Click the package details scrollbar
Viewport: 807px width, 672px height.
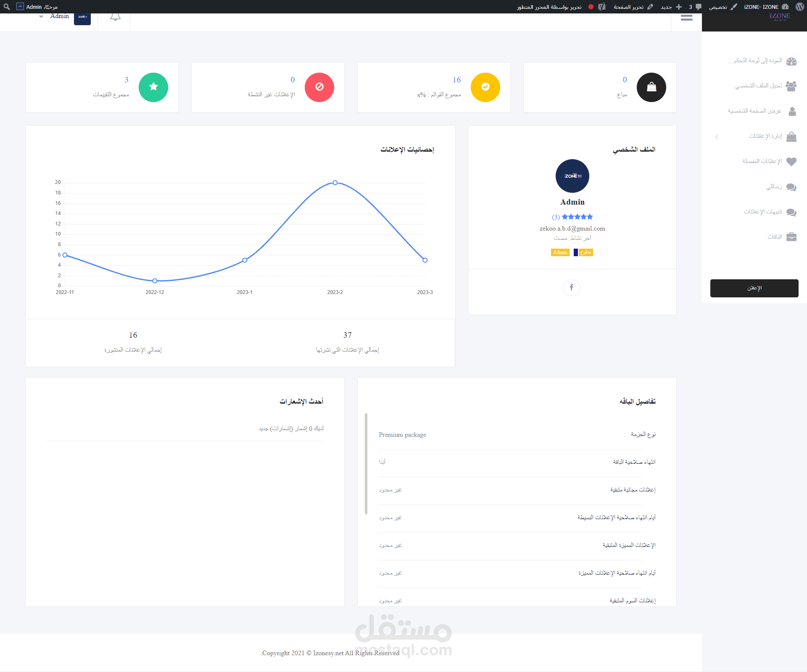coord(366,464)
